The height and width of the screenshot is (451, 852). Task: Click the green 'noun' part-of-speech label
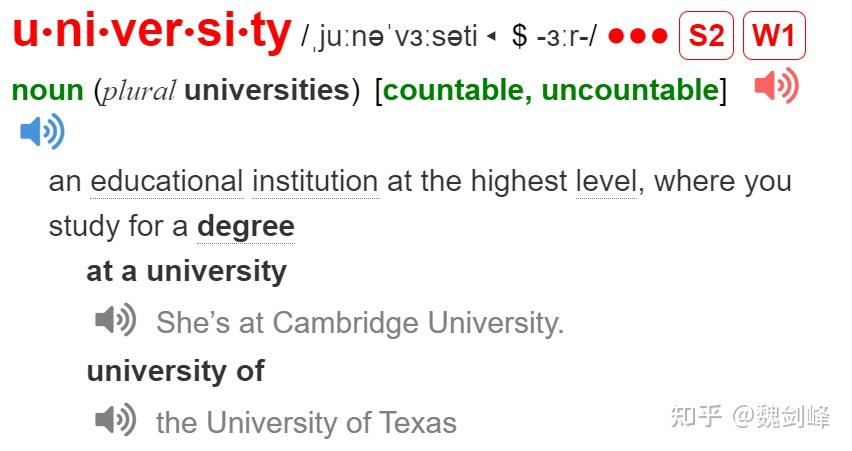[x=48, y=91]
